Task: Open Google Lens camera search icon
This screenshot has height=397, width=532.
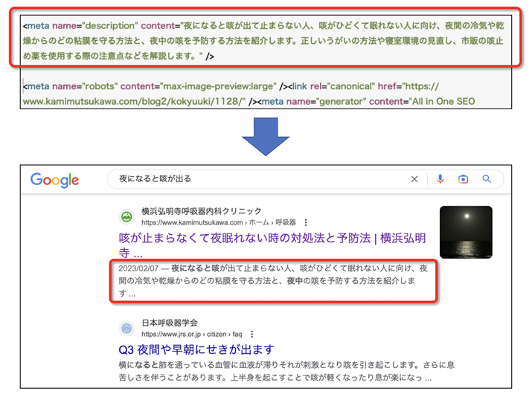Action: coord(463,179)
